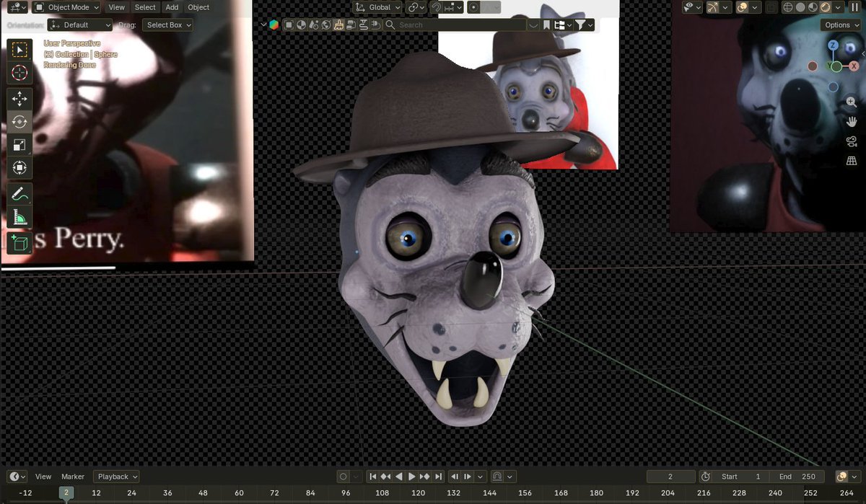
Task: Open the object visibility eye dropdown
Action: point(693,7)
